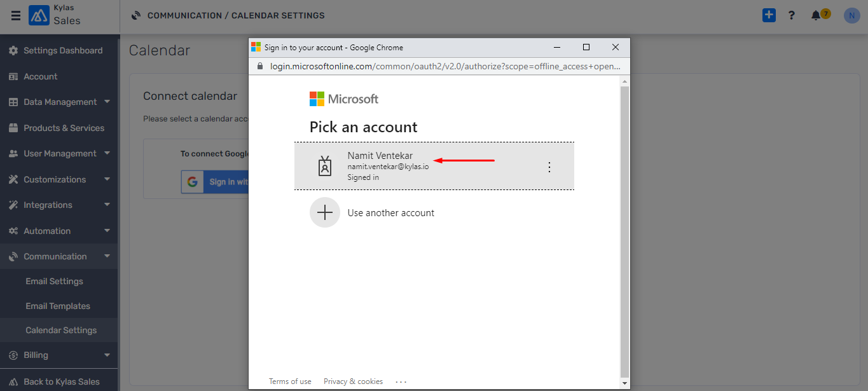Click the Billing coin icon
The height and width of the screenshot is (391, 868).
[x=13, y=355]
